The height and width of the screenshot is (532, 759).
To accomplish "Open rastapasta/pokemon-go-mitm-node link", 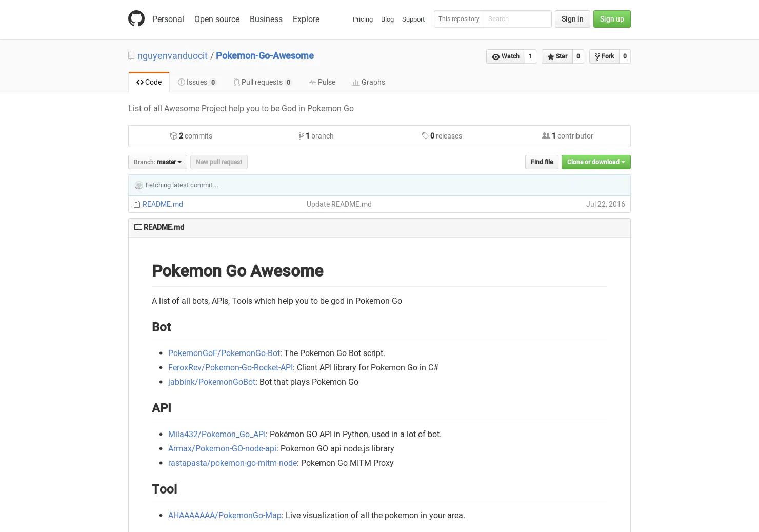I will pyautogui.click(x=233, y=463).
